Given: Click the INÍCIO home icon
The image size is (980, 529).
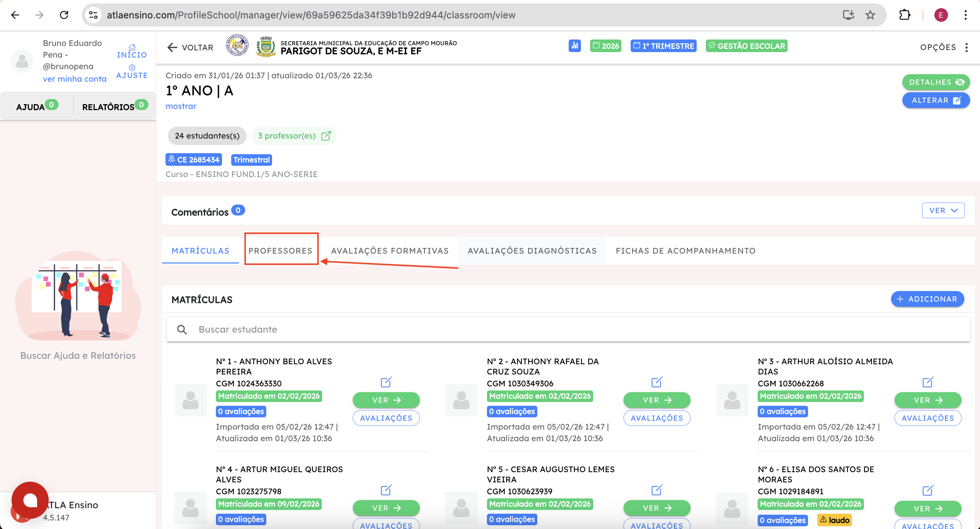Looking at the screenshot, I should tap(132, 48).
